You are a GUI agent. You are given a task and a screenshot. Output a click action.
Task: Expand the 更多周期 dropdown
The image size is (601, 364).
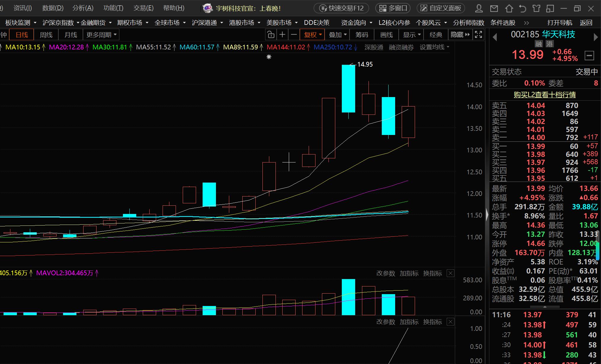[101, 35]
